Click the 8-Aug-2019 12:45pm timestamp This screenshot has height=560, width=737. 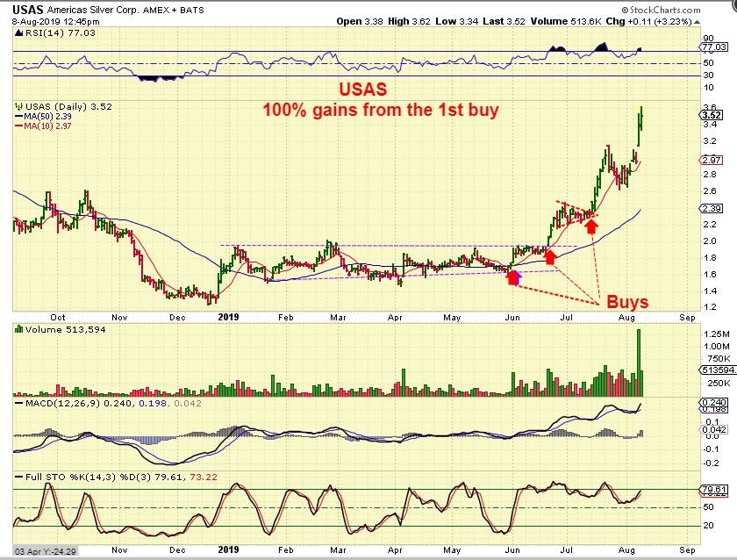(x=55, y=22)
